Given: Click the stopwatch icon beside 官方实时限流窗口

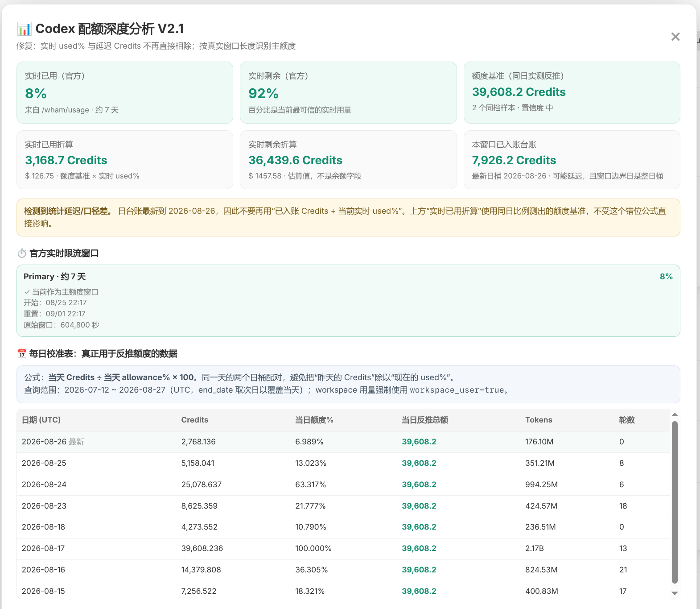Looking at the screenshot, I should (22, 253).
